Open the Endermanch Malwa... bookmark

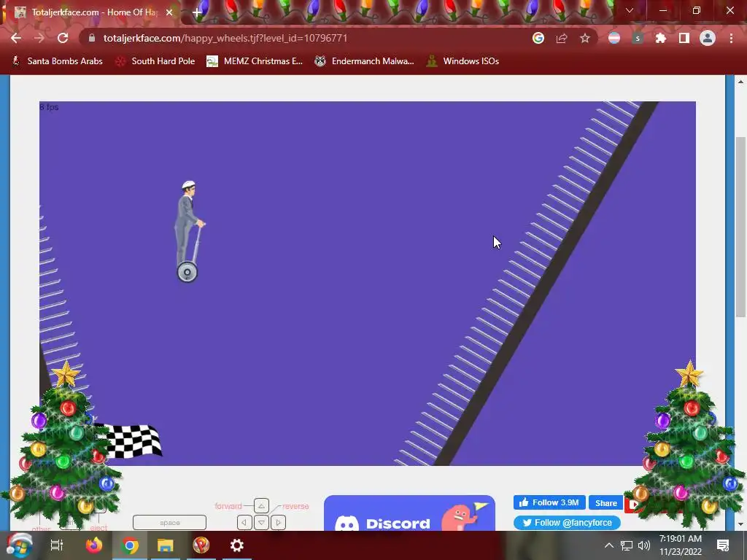tap(365, 61)
